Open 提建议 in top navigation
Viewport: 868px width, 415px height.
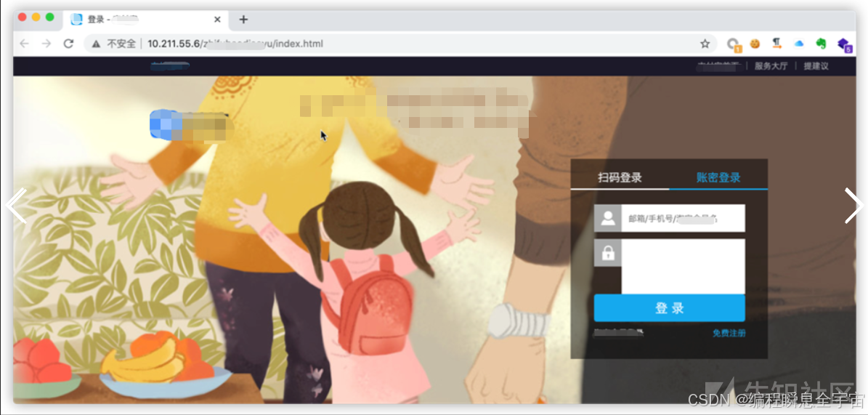click(816, 66)
